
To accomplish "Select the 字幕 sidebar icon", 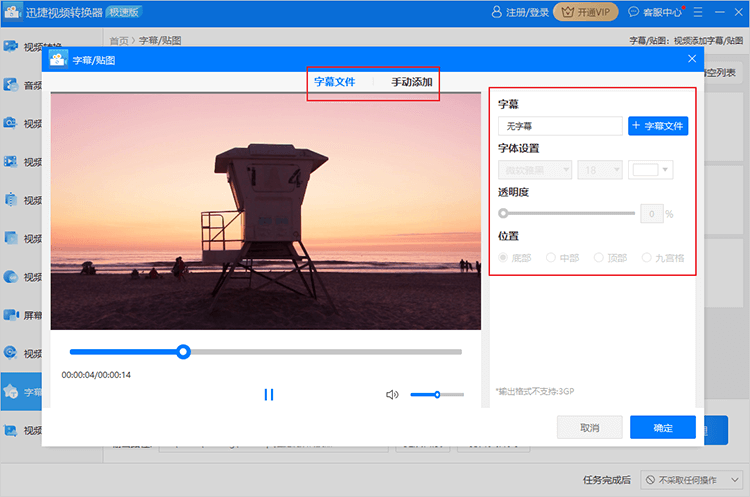I will point(10,392).
